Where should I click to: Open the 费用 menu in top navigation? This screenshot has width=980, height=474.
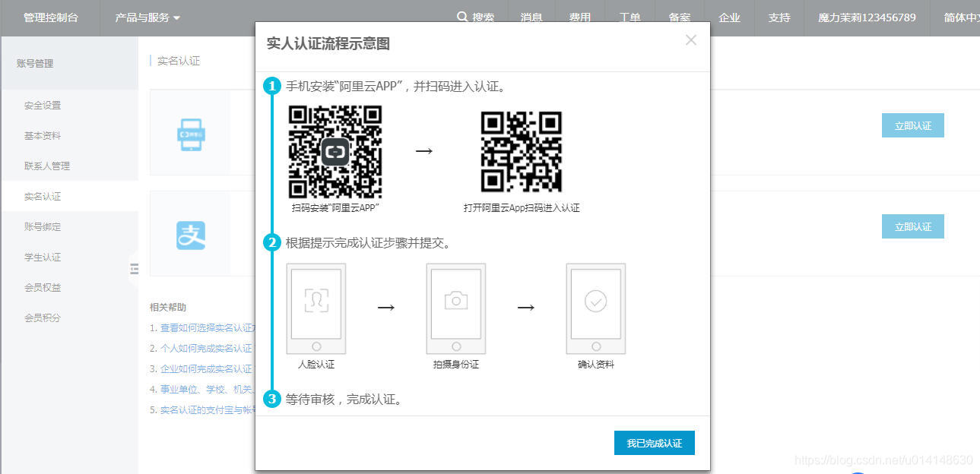(579, 17)
